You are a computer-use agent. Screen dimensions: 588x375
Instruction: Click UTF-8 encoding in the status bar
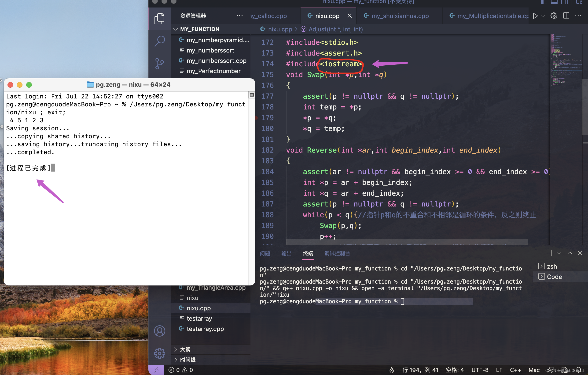480,370
